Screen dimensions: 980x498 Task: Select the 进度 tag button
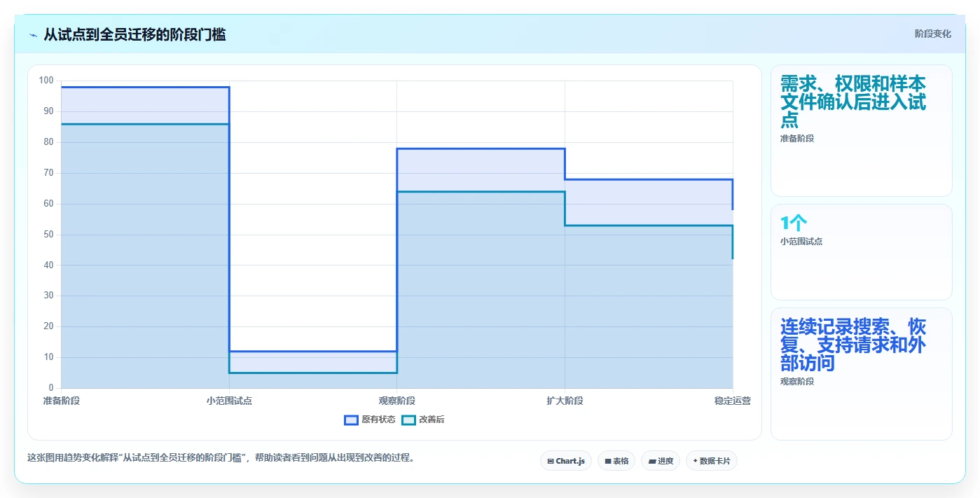click(x=661, y=461)
